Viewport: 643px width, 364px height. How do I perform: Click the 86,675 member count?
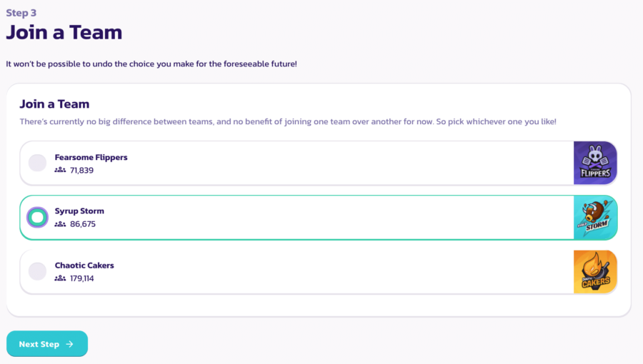tap(83, 224)
